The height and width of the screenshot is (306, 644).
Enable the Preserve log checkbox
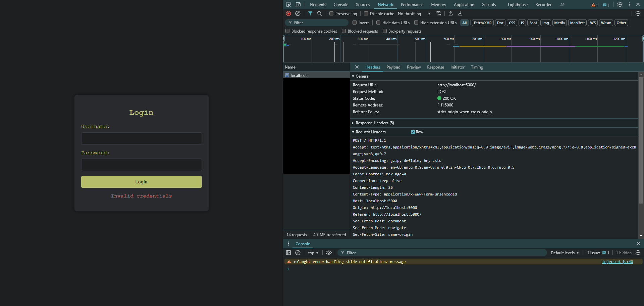[x=331, y=14]
